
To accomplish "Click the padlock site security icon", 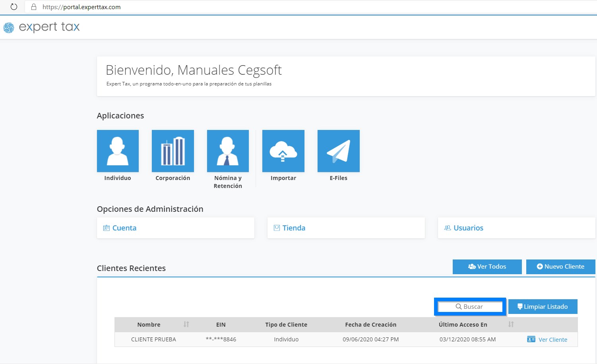I will click(x=34, y=7).
